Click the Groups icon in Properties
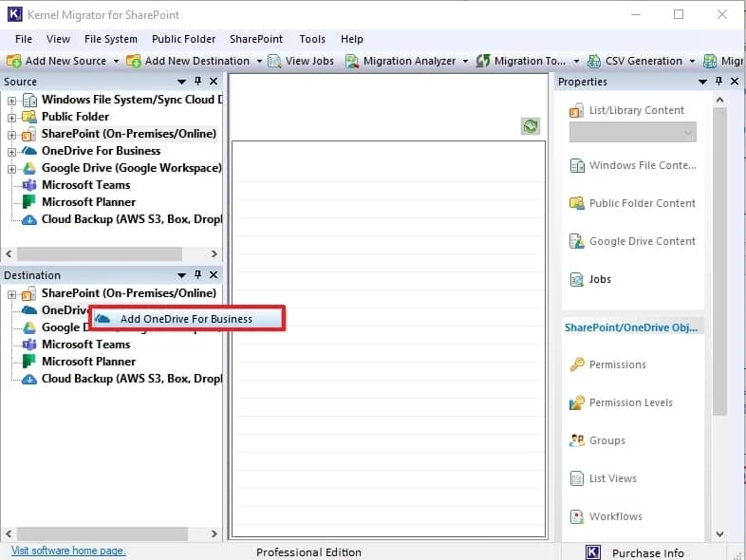 (577, 440)
